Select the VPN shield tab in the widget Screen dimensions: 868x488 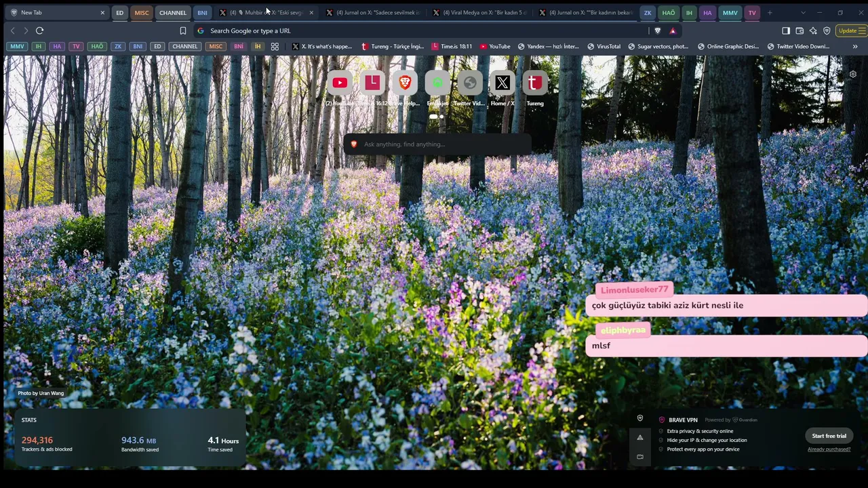pyautogui.click(x=639, y=418)
